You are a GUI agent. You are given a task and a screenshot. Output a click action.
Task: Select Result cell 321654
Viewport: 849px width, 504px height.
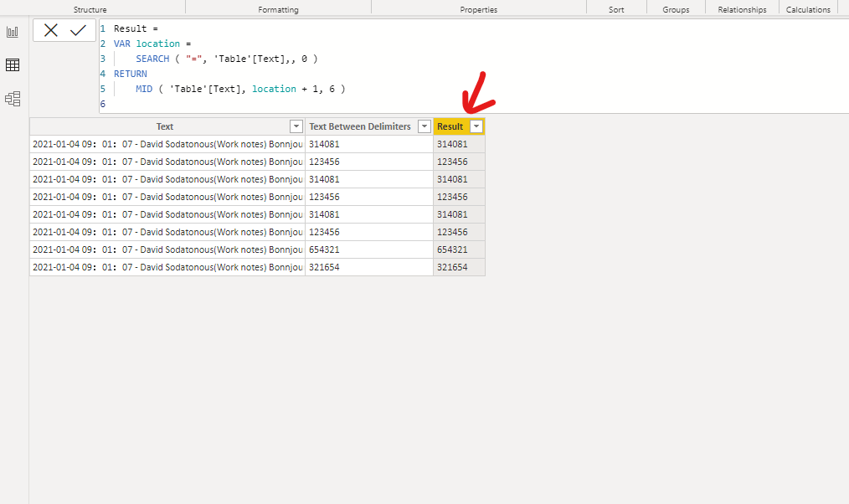point(459,267)
